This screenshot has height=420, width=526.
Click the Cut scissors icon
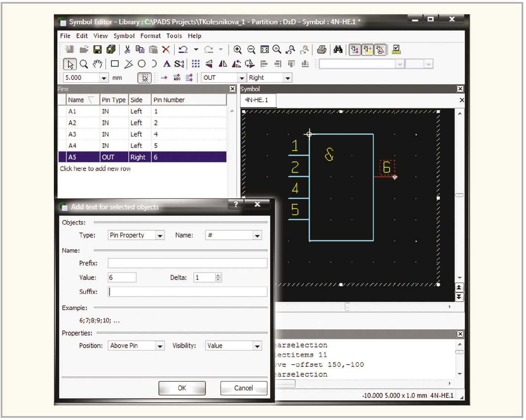coord(127,50)
